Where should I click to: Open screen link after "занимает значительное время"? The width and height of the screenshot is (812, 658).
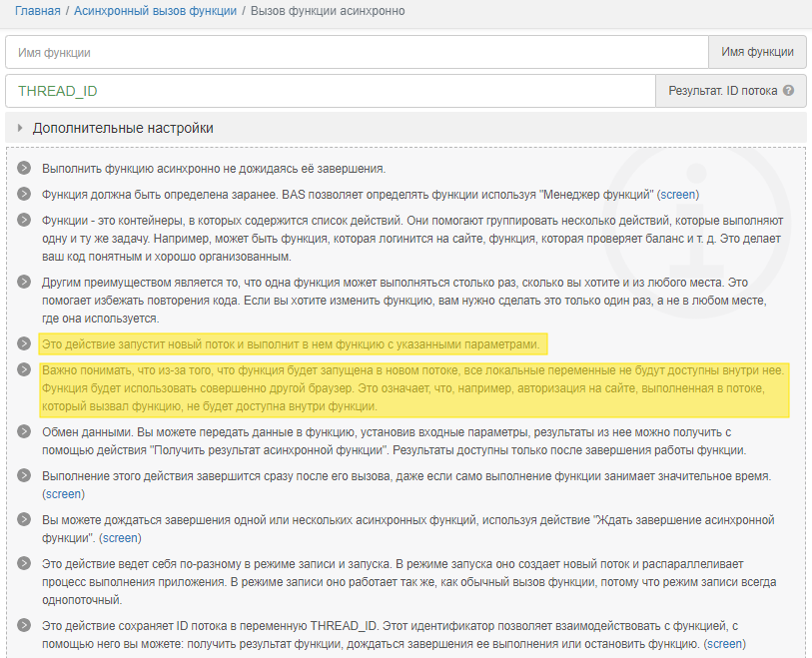click(64, 494)
